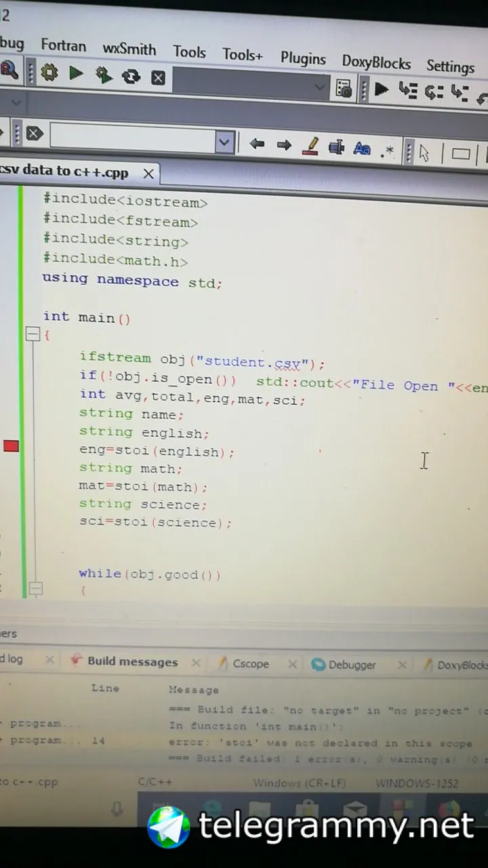
Task: Click the select target dialog icon
Action: pos(344,88)
